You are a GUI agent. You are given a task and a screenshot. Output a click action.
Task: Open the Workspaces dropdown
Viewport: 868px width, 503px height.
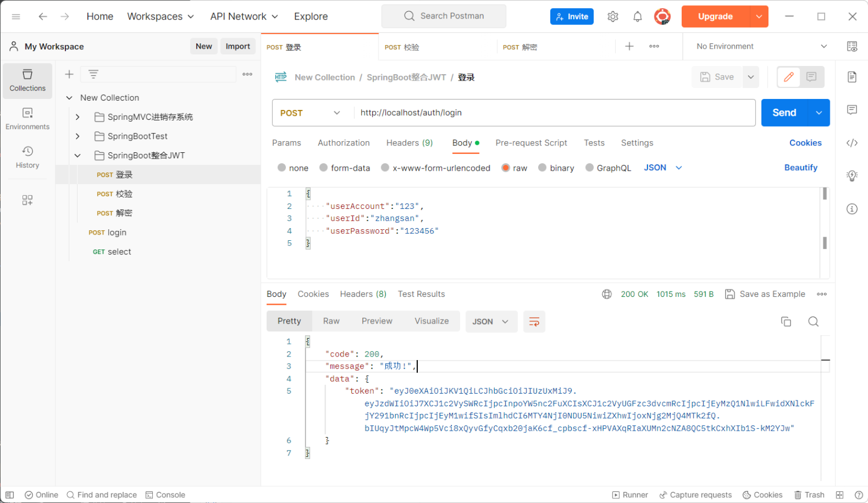[x=160, y=16]
